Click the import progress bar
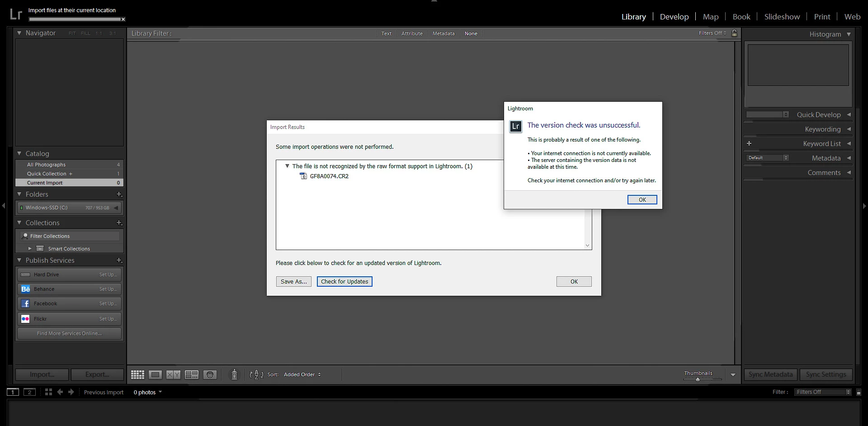This screenshot has height=426, width=868. pos(75,19)
